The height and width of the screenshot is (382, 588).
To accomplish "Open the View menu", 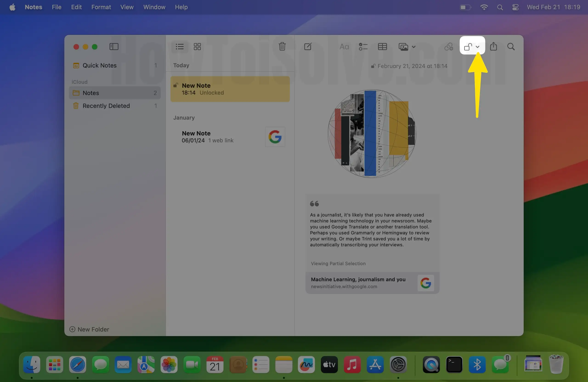I will point(127,7).
